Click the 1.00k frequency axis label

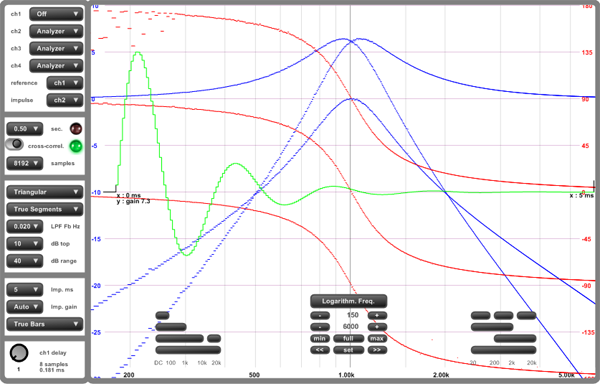click(347, 375)
